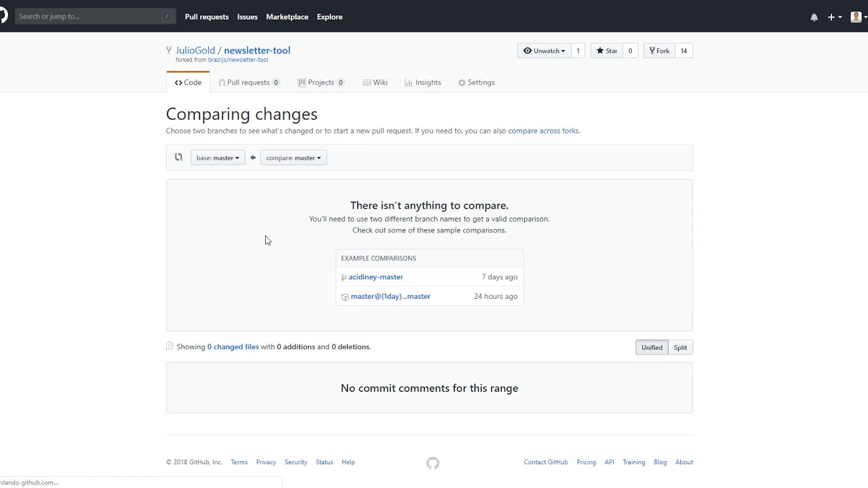Click the compare switch branches icon
The height and width of the screenshot is (488, 868).
coord(178,157)
